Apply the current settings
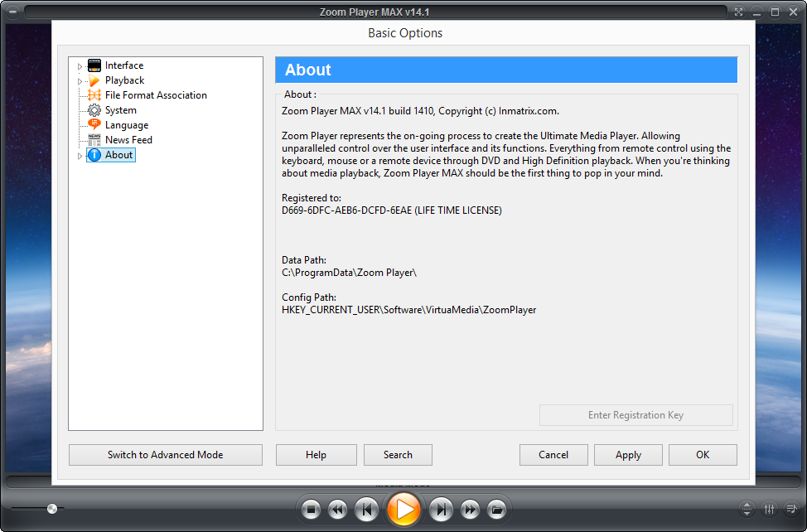 (628, 455)
